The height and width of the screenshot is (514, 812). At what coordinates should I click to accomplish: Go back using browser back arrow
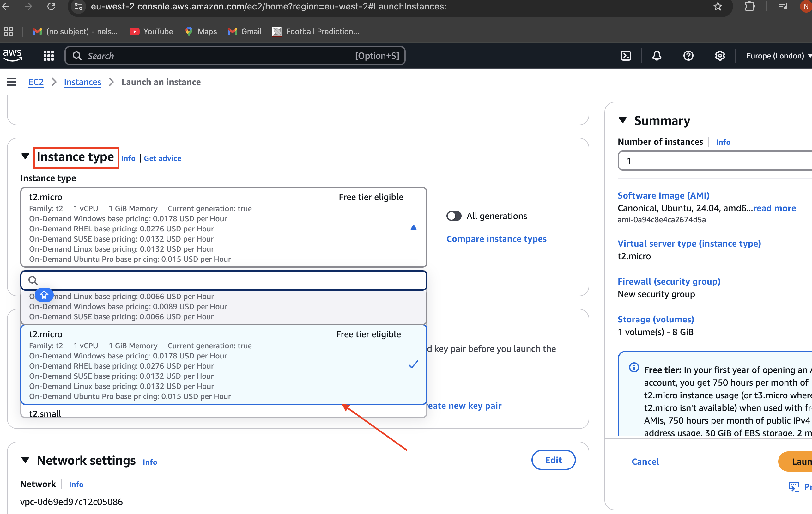coord(6,6)
